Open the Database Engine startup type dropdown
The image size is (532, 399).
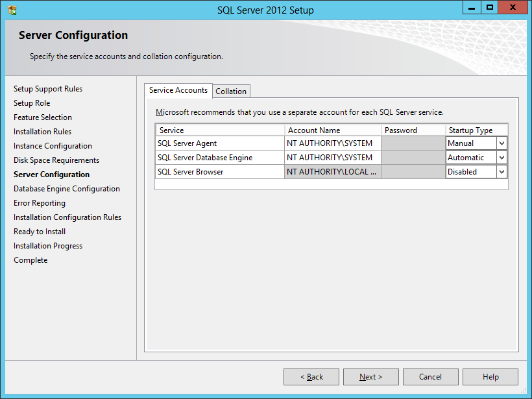502,158
